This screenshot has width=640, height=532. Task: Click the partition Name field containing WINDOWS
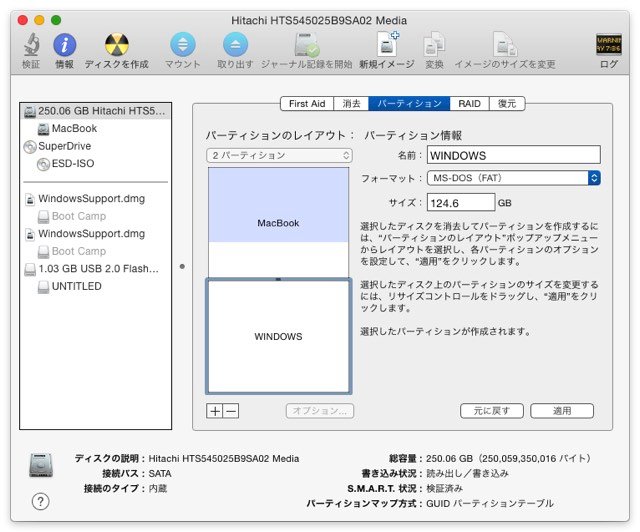[x=513, y=156]
